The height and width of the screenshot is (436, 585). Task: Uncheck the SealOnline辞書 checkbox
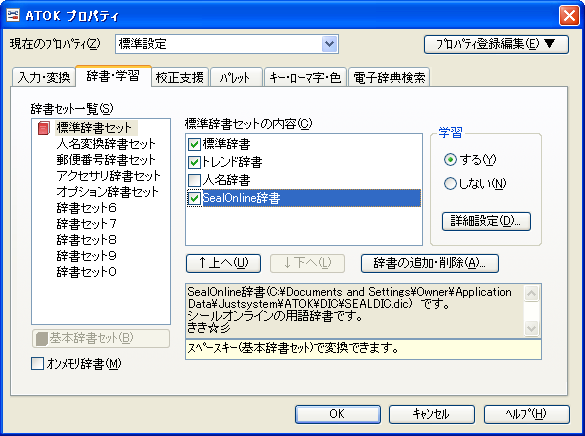(194, 198)
